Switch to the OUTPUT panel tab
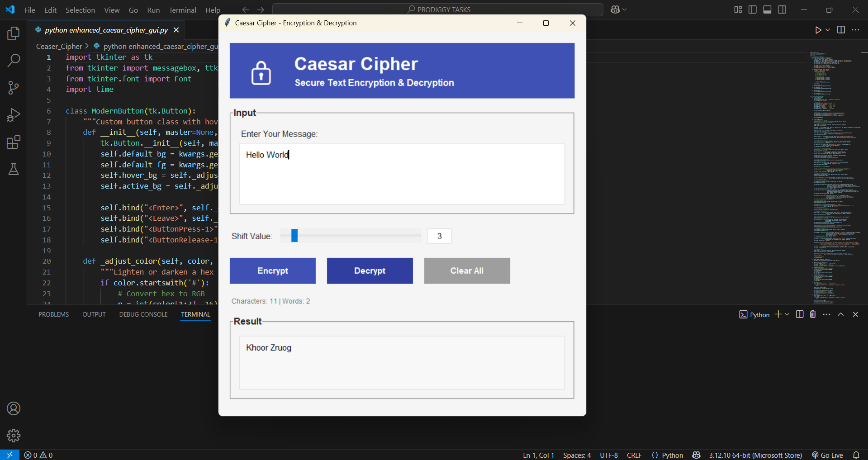 94,314
